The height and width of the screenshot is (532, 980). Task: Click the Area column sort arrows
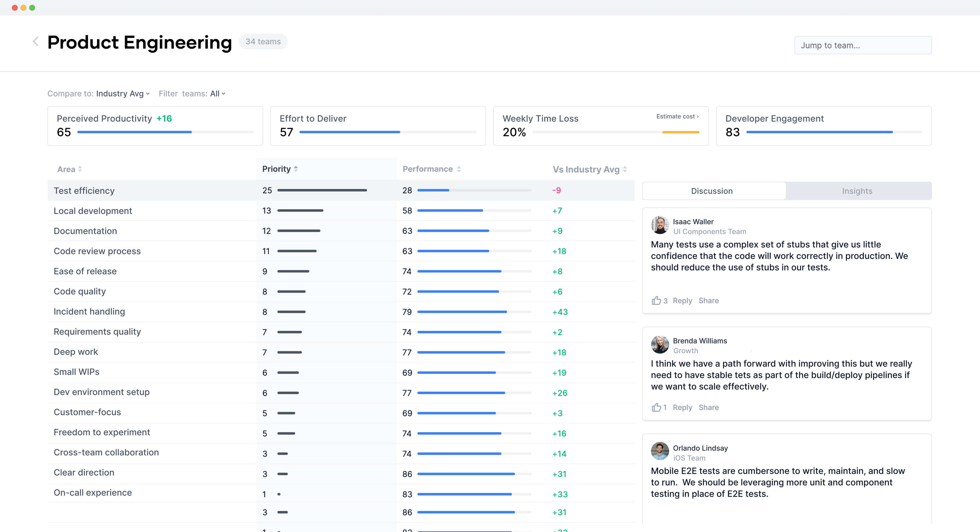(80, 168)
